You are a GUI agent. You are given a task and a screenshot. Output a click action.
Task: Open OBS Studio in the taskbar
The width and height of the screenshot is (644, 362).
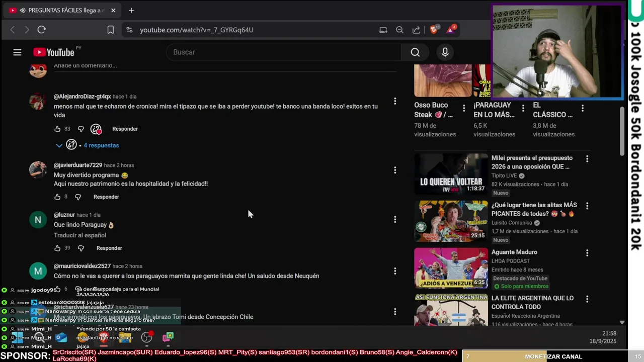146,337
